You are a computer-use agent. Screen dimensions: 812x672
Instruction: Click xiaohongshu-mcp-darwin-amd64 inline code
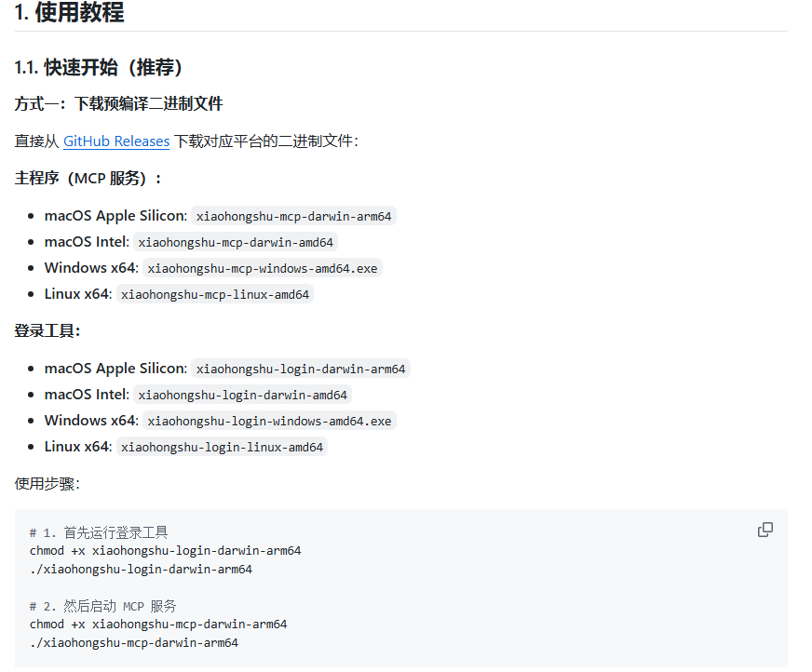click(x=236, y=242)
